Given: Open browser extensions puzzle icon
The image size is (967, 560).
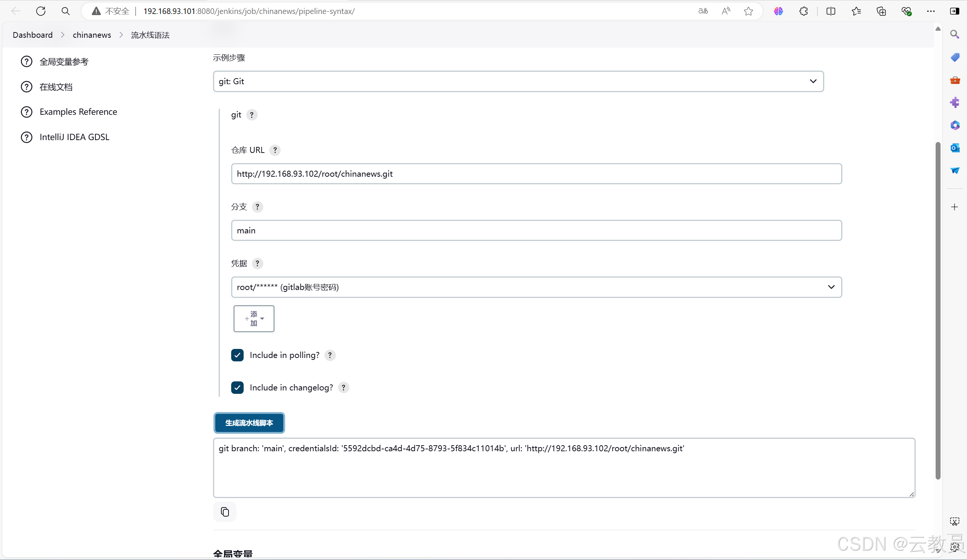Looking at the screenshot, I should 803,11.
